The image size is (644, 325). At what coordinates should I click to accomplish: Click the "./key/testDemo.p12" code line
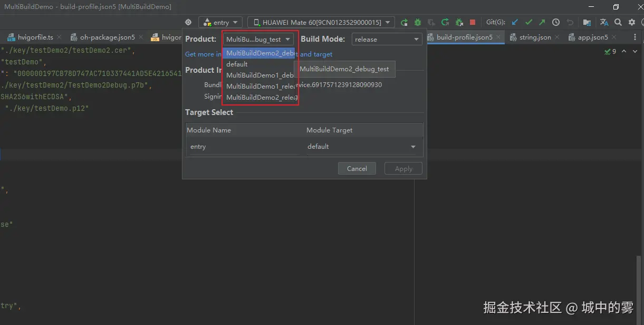pos(47,108)
